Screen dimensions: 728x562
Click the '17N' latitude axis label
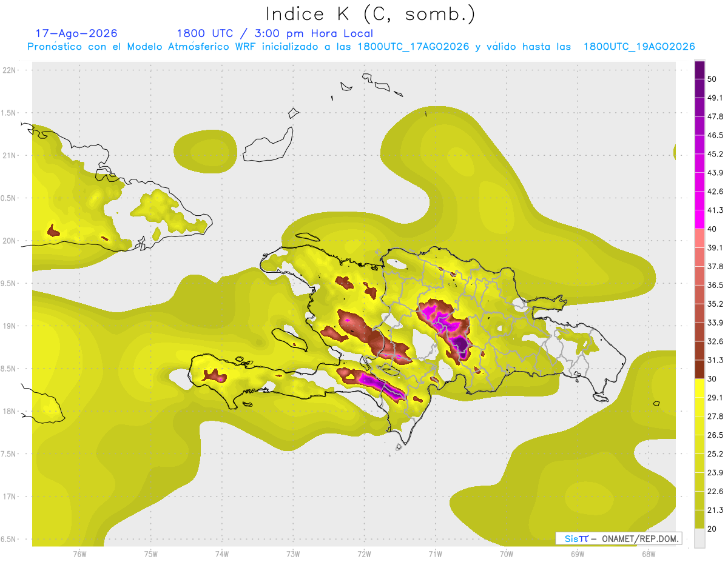click(x=10, y=497)
